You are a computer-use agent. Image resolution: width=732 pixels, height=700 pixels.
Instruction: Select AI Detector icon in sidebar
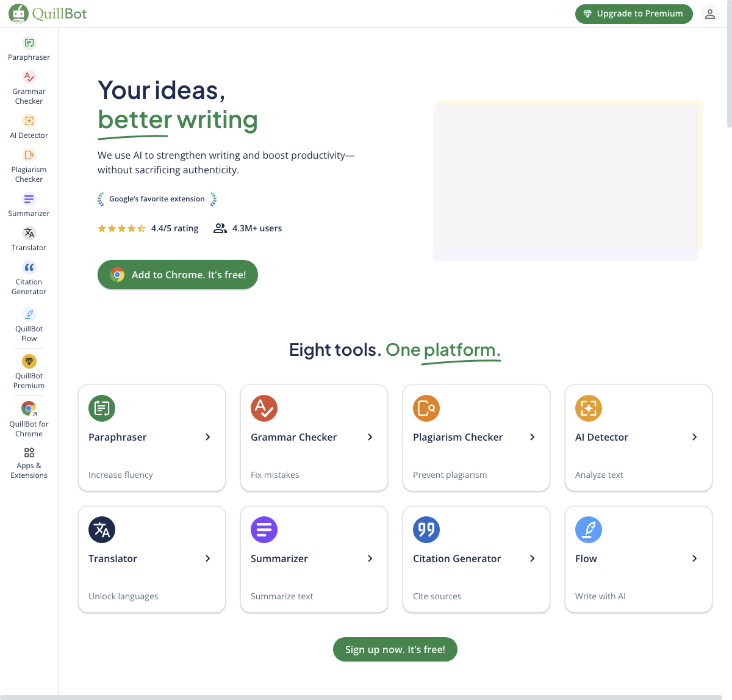click(x=29, y=121)
